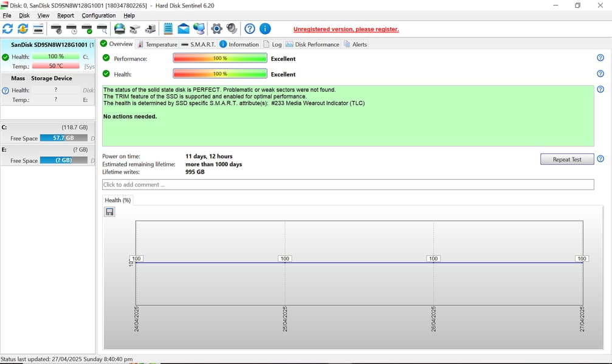
Task: Click the SanDisk Health 100 % sidebar bar
Action: coord(56,56)
